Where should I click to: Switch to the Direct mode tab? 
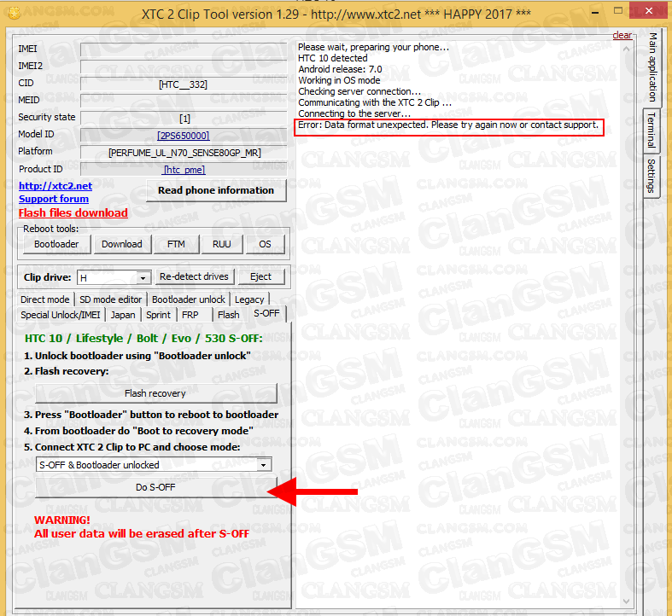pyautogui.click(x=45, y=299)
